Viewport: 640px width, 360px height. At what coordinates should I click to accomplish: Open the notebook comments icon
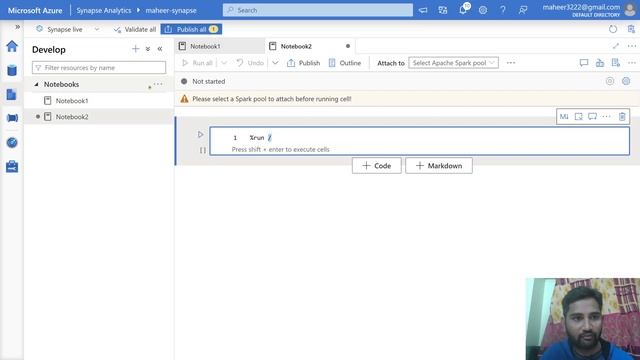(x=584, y=63)
